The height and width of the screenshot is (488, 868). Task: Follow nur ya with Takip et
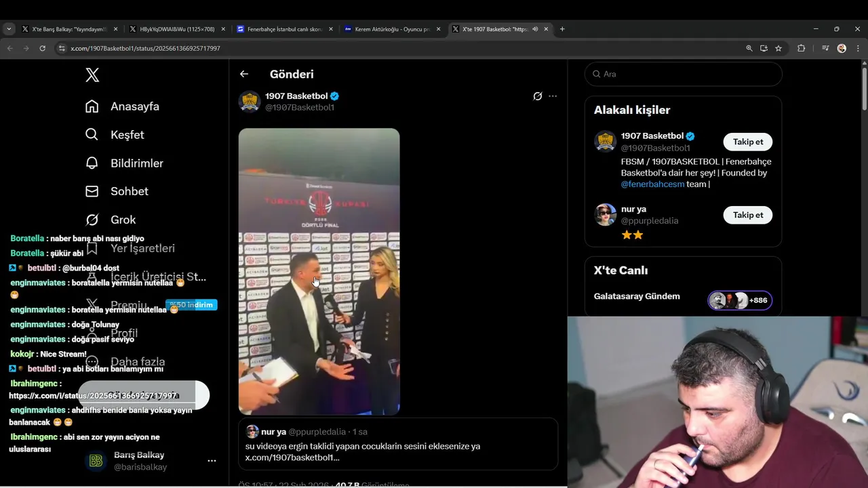pos(748,215)
